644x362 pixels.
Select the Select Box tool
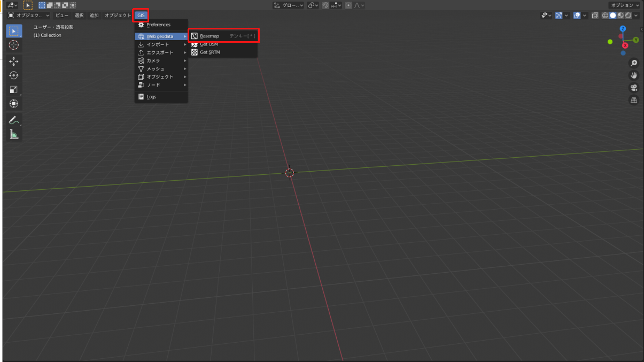point(14,30)
